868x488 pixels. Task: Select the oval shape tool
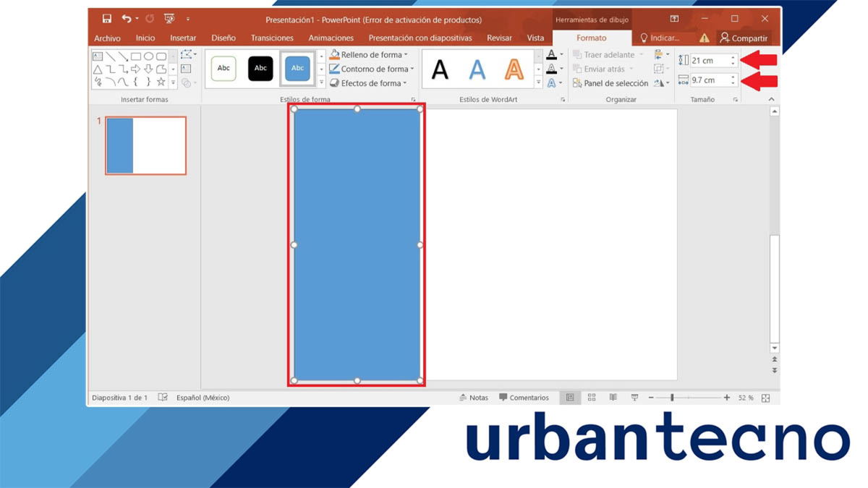(x=149, y=56)
